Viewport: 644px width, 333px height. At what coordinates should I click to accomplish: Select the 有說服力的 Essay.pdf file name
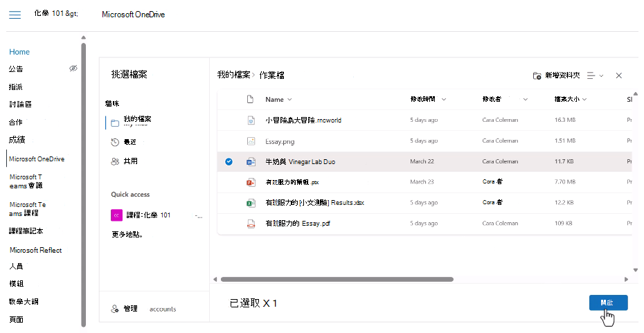298,224
